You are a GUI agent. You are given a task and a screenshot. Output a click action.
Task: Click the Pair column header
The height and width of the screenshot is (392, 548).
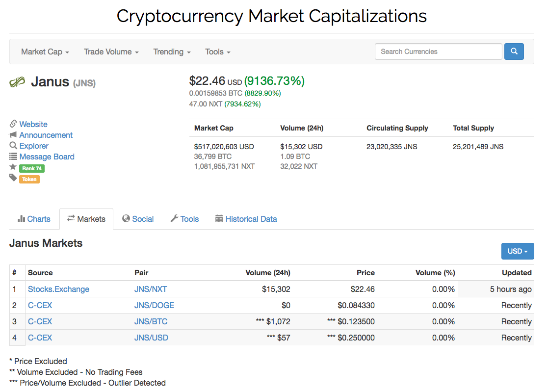tap(141, 272)
